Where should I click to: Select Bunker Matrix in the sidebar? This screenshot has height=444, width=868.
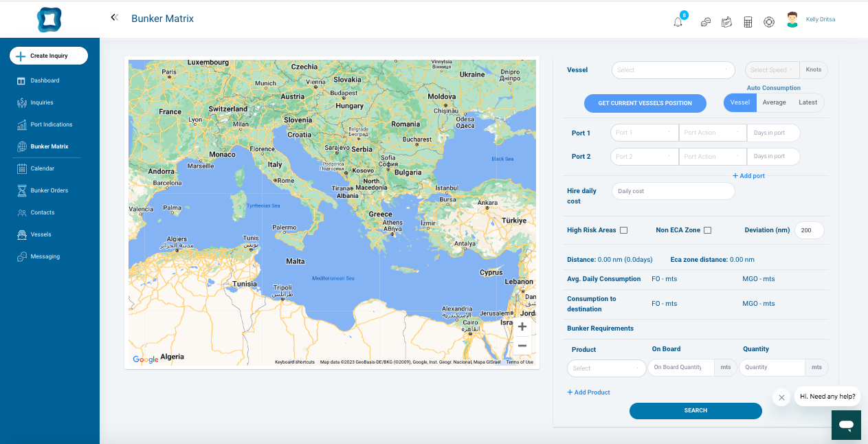click(49, 146)
